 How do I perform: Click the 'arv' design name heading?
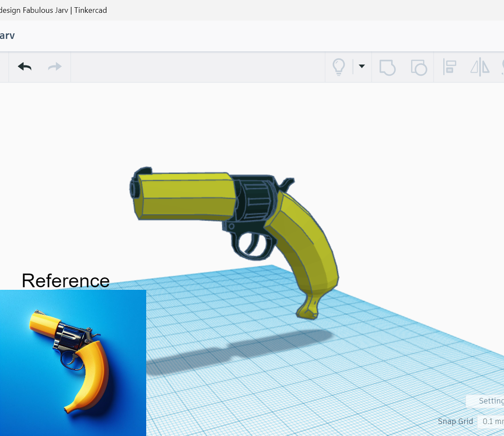click(7, 35)
